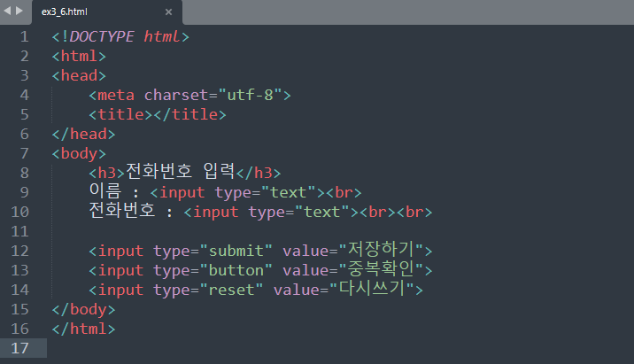Screen dimensions: 634x364
Task: Click the 이름 label text on line 9
Action: [x=105, y=190]
